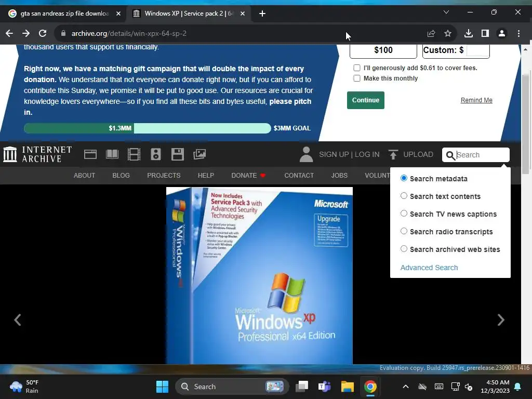
Task: Open the PROJECTS menu item
Action: [x=164, y=176]
